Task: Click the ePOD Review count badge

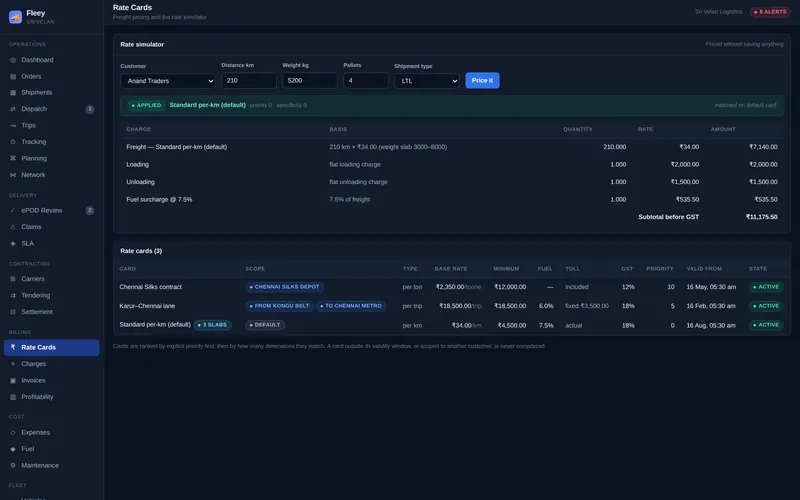Action: pyautogui.click(x=90, y=210)
